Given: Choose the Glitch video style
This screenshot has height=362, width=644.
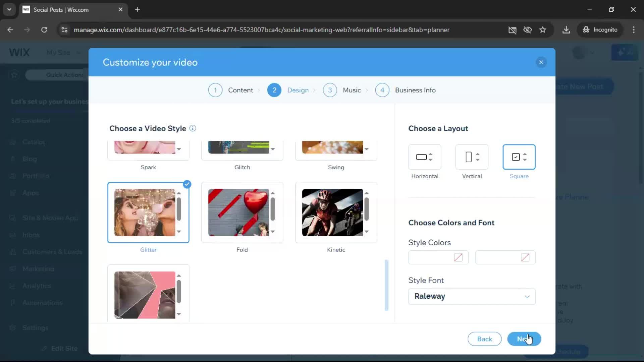Looking at the screenshot, I should point(242,150).
